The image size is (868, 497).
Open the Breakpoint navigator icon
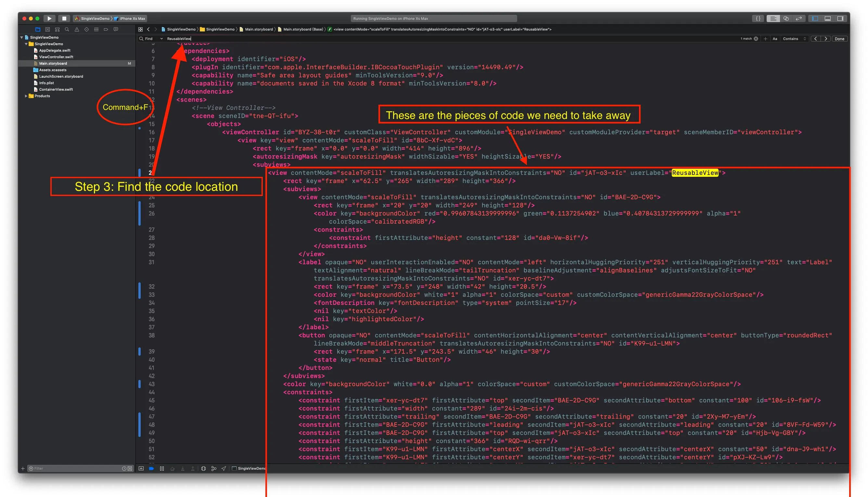point(106,29)
